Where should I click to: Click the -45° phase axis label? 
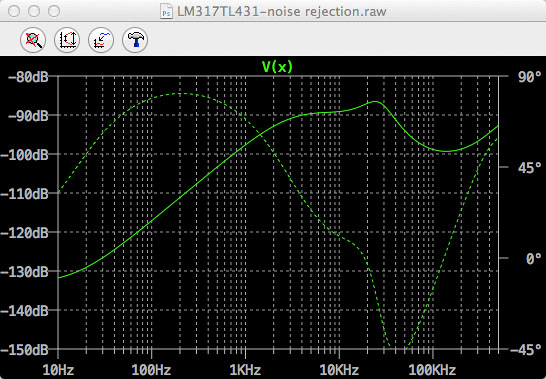point(525,350)
